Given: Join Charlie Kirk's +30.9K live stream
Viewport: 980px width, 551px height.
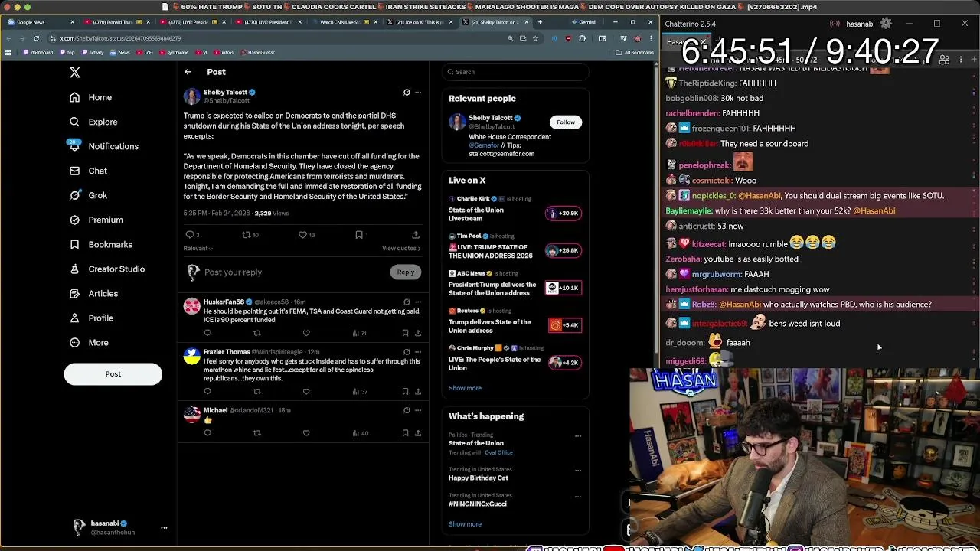Looking at the screenshot, I should [x=563, y=213].
